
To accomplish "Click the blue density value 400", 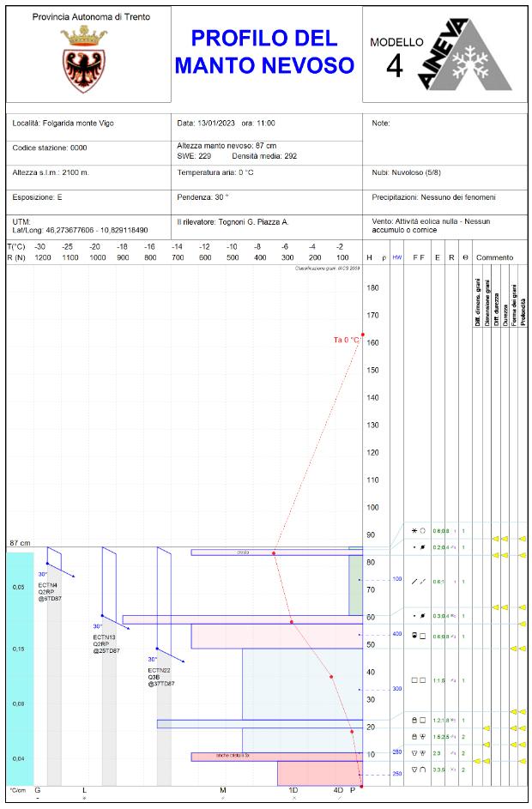I will (396, 634).
